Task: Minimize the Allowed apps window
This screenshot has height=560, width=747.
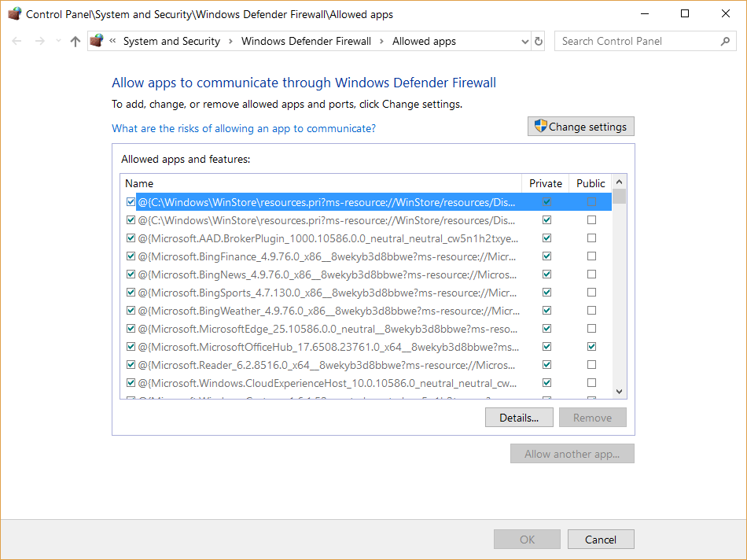Action: tap(645, 14)
